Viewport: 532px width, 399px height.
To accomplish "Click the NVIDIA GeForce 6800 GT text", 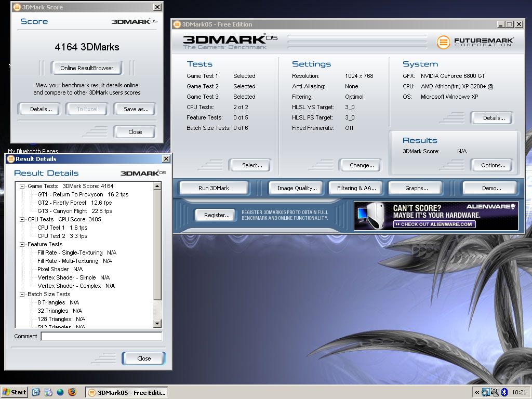I will point(453,76).
